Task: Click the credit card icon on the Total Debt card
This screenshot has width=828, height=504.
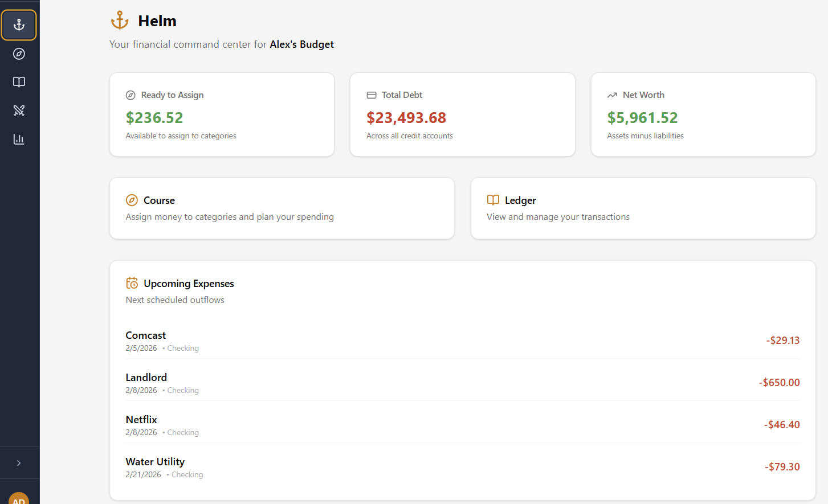Action: (372, 95)
